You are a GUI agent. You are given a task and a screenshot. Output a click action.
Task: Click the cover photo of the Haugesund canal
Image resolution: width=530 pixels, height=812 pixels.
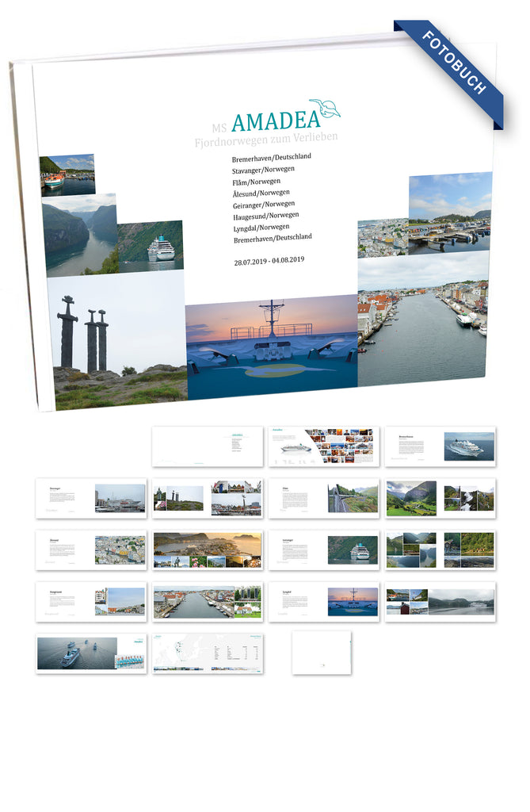[x=423, y=319]
